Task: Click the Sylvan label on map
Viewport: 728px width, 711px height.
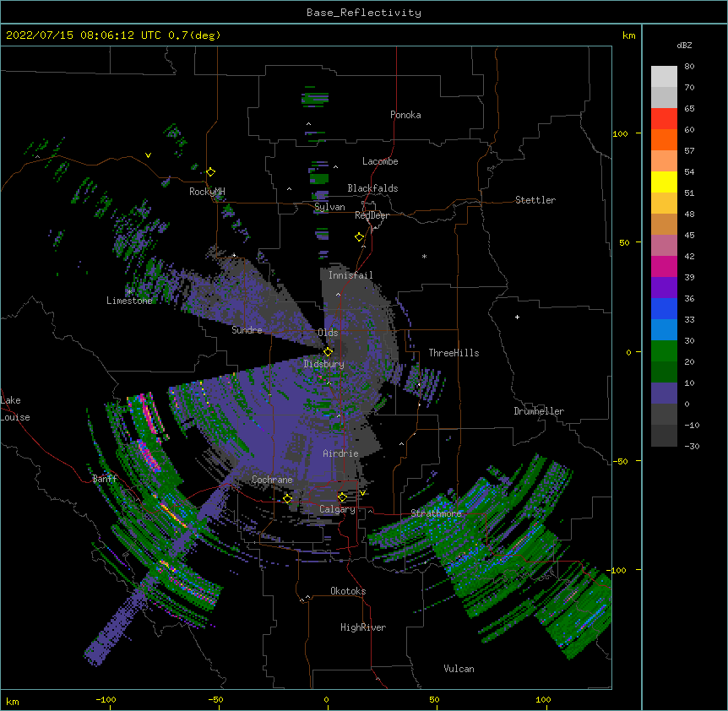Action: pyautogui.click(x=329, y=207)
